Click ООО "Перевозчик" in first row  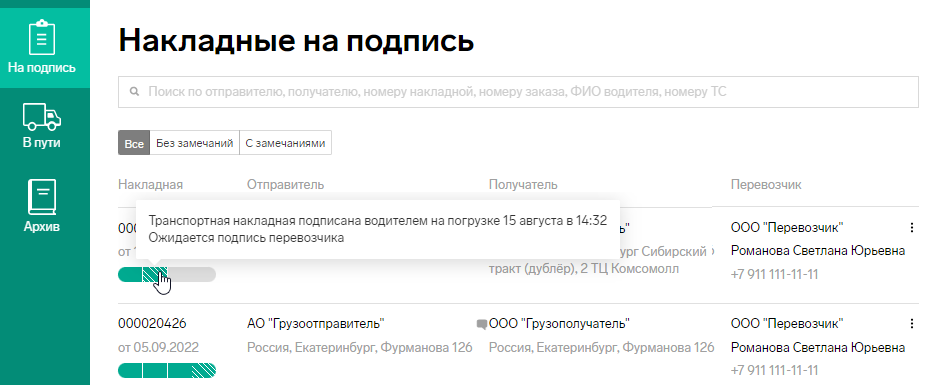(x=787, y=228)
